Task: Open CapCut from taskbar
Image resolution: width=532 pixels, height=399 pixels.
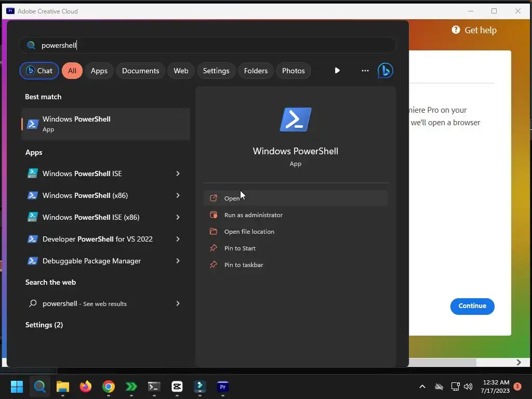Action: pos(177,387)
